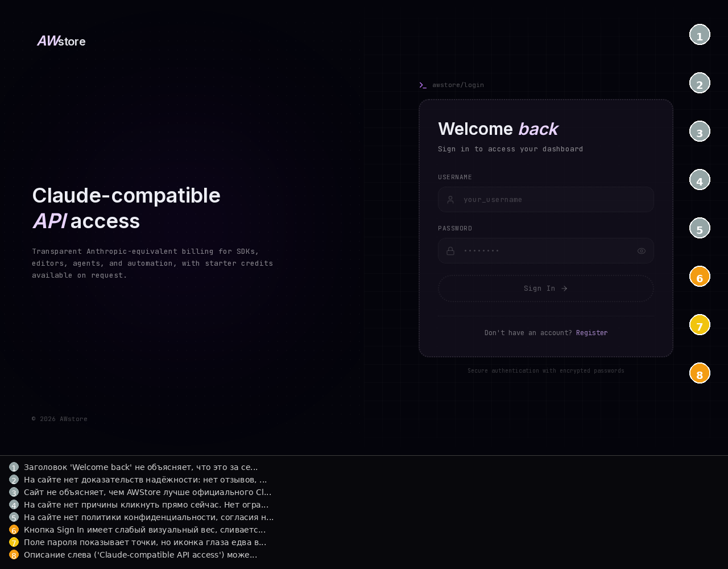Open orange circle marker 8 on right edge
Screen dimensions: 728x569
(700, 373)
